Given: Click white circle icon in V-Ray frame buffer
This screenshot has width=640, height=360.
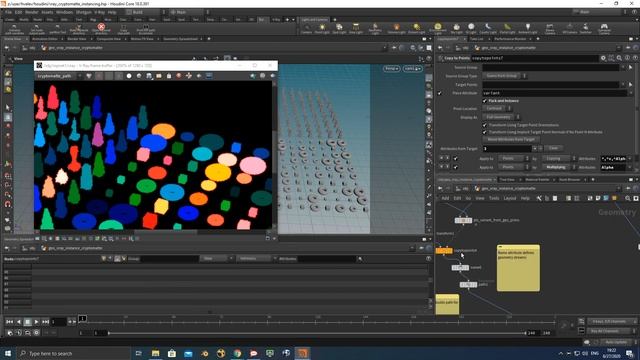Looking at the screenshot, I should coord(129,76).
